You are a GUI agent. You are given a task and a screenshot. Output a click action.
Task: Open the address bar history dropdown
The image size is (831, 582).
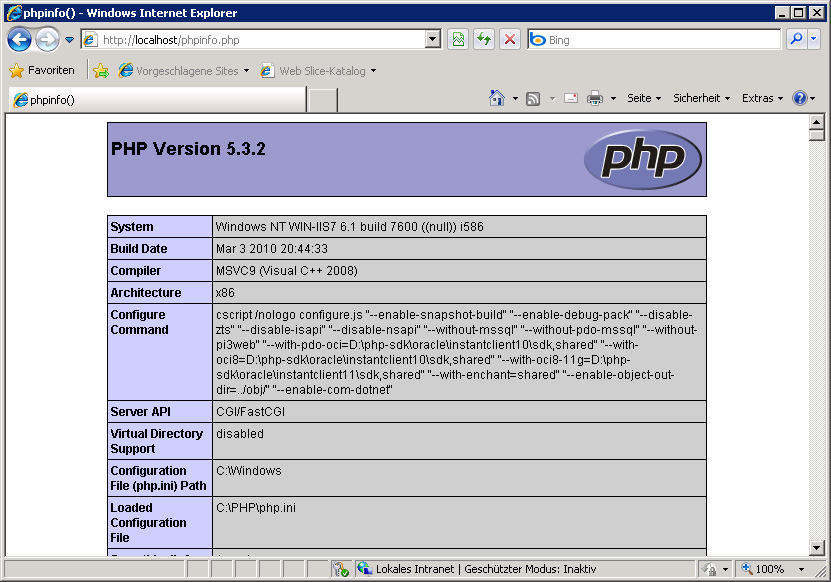point(432,40)
